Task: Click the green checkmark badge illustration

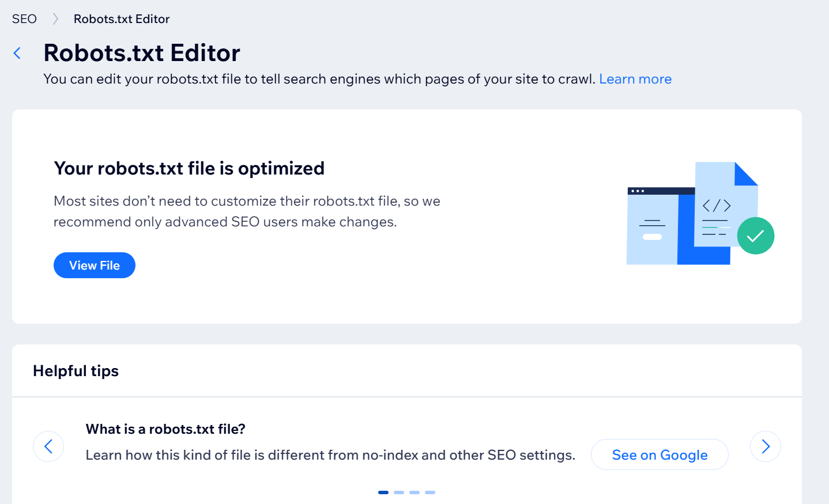Action: [755, 236]
